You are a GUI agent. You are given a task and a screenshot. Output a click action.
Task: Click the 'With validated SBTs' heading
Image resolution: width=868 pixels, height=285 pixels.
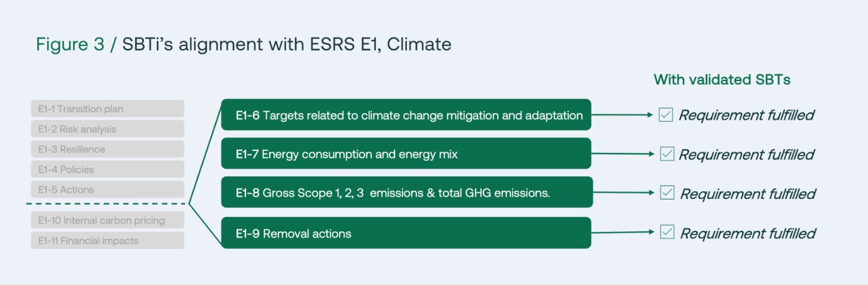(x=722, y=80)
